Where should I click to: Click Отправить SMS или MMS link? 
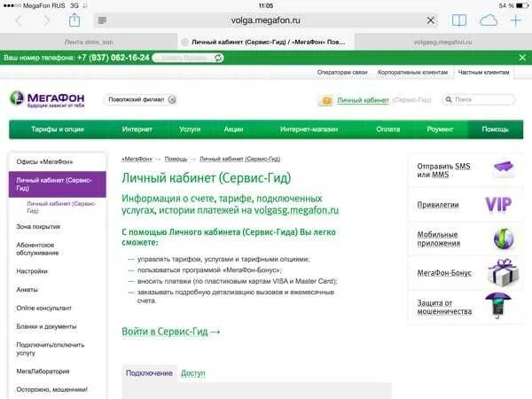[x=443, y=170]
